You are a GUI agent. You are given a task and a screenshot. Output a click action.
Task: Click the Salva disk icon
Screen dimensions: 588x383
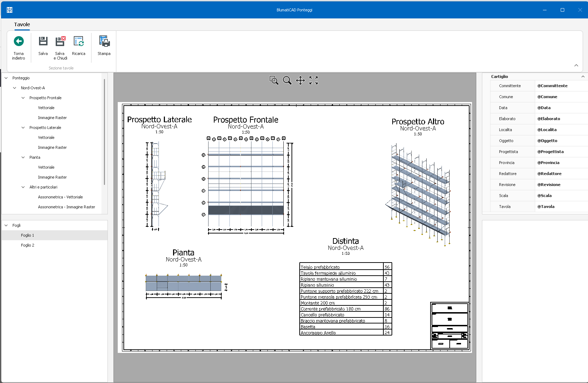click(43, 41)
